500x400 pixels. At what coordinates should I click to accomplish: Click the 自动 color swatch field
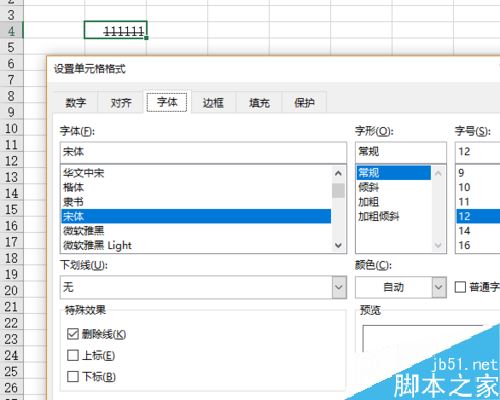pyautogui.click(x=394, y=287)
